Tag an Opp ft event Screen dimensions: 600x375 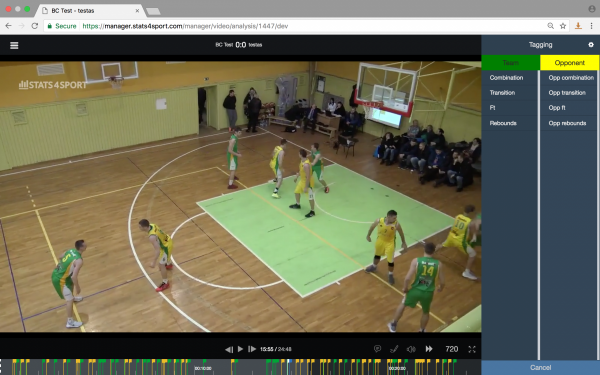[x=569, y=108]
